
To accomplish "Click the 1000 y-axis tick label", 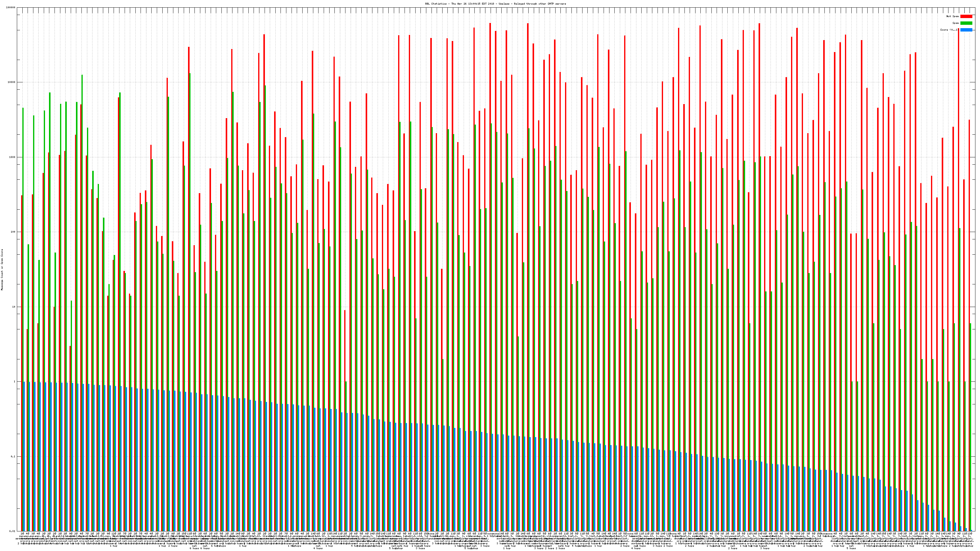I will (13, 157).
